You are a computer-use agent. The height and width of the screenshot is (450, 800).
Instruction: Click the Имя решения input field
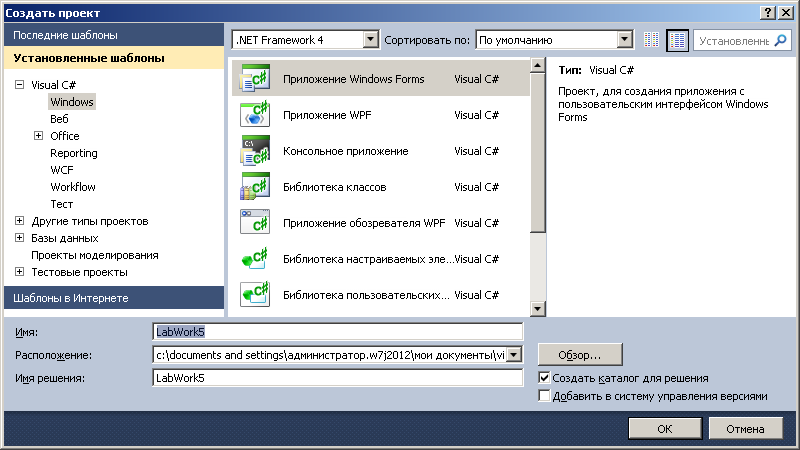click(338, 378)
